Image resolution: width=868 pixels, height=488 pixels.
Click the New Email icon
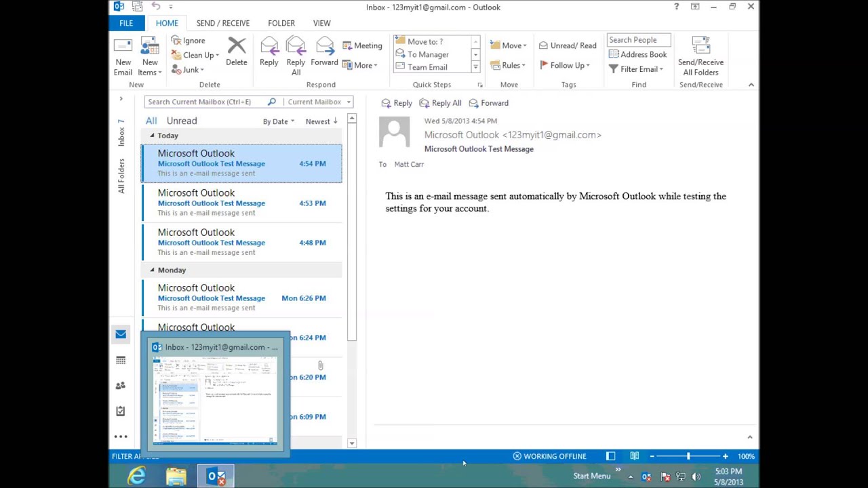[x=123, y=57]
